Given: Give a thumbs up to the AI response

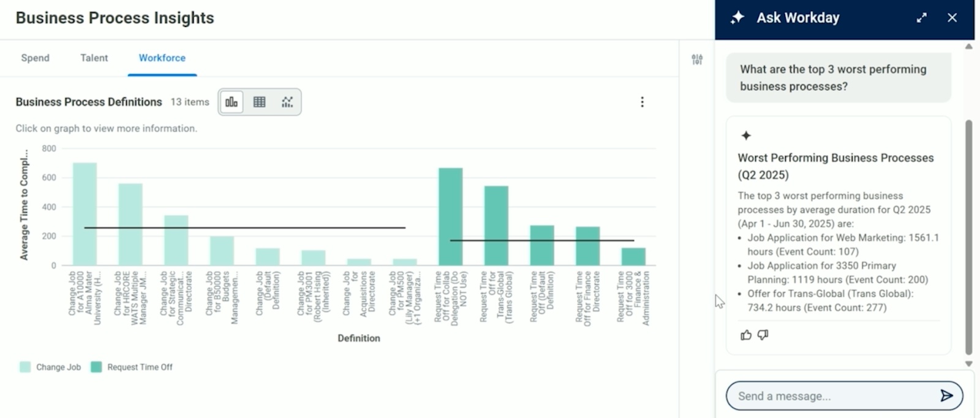Looking at the screenshot, I should pos(745,335).
